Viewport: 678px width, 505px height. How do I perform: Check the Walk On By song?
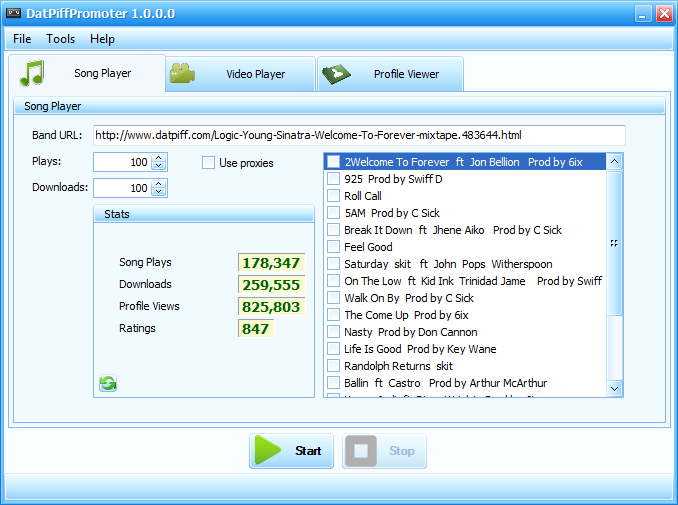coord(333,298)
